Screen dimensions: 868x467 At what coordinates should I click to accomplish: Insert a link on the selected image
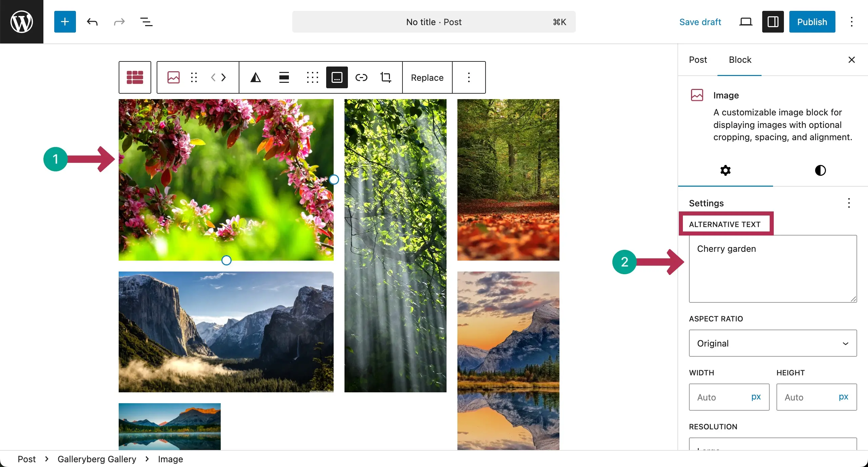coord(361,77)
